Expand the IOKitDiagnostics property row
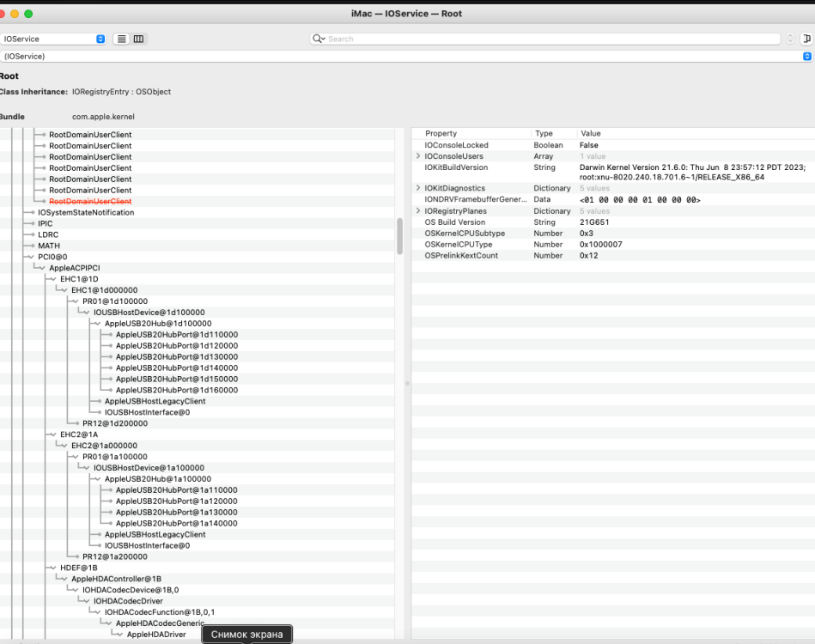815x644 pixels. (418, 188)
